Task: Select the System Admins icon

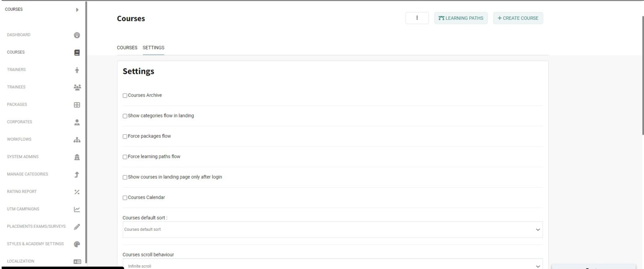Action: [x=77, y=157]
